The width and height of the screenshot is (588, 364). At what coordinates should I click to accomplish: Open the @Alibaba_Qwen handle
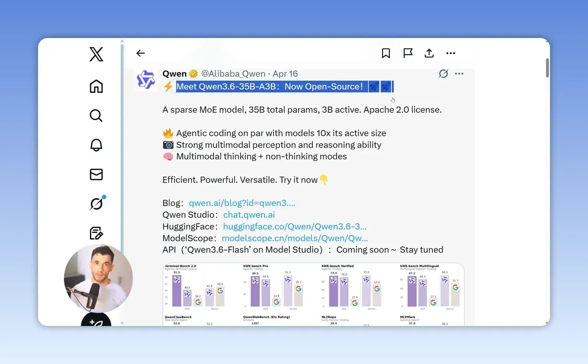click(x=233, y=74)
